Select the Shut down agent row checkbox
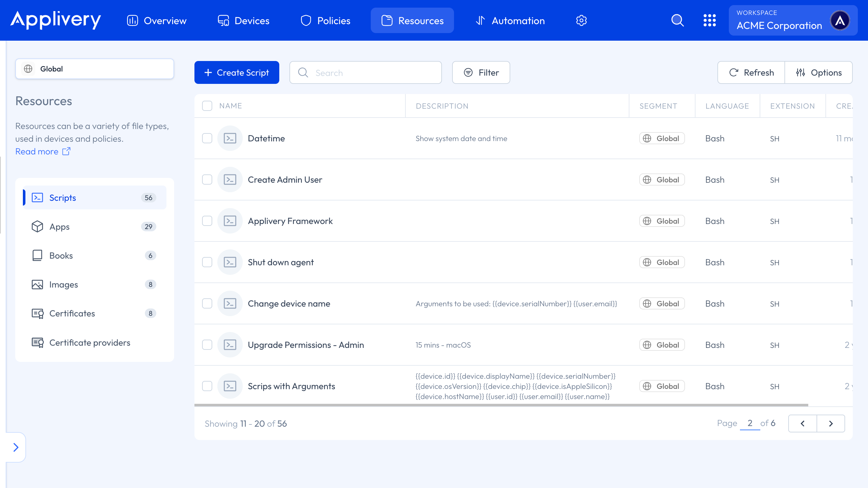The height and width of the screenshot is (488, 868). pos(207,262)
